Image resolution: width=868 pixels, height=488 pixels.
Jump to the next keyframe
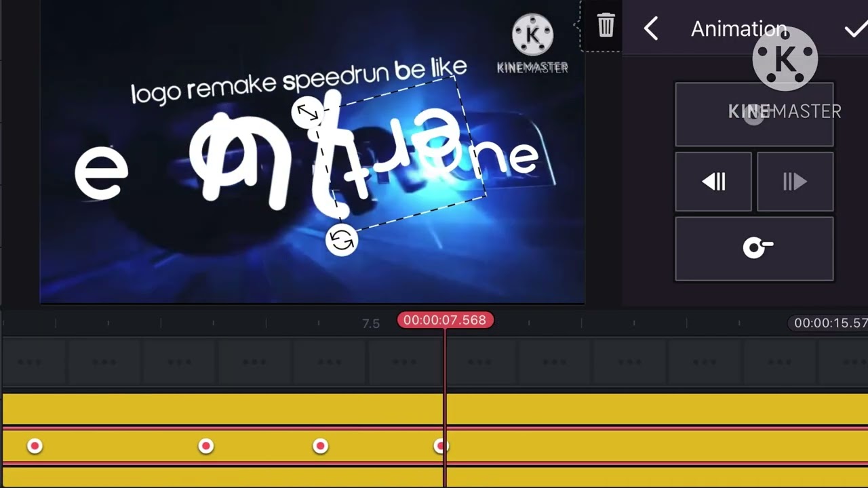pyautogui.click(x=795, y=182)
